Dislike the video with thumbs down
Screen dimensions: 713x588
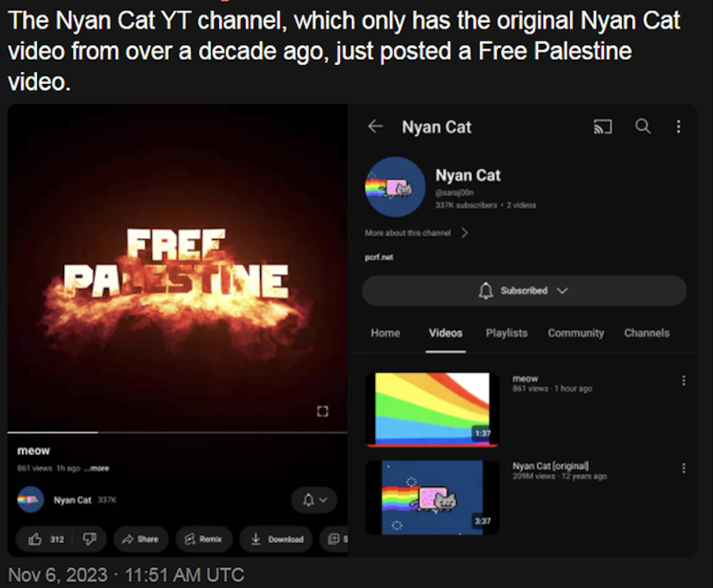(x=91, y=539)
